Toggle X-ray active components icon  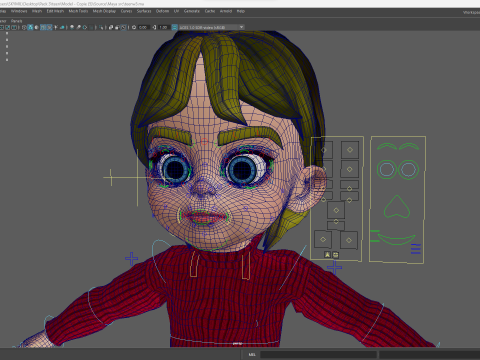[x=117, y=27]
